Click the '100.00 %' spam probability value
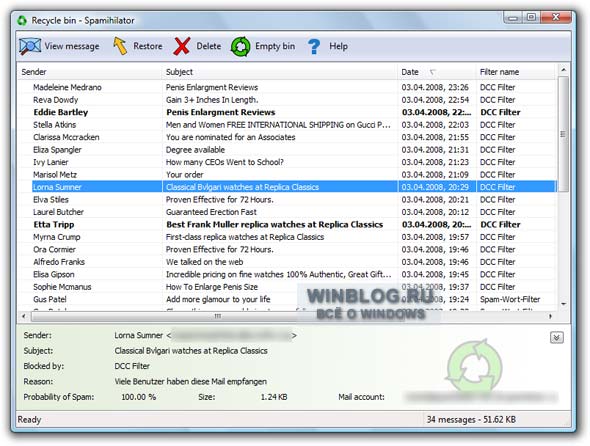Image resolution: width=590 pixels, height=446 pixels. click(138, 397)
